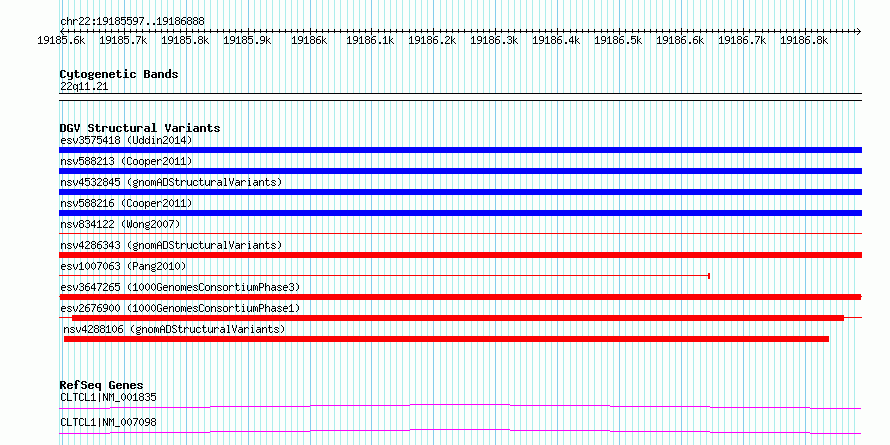Image resolution: width=890 pixels, height=445 pixels.
Task: Open the DGV Structural Variants track heading
Action: 140,128
